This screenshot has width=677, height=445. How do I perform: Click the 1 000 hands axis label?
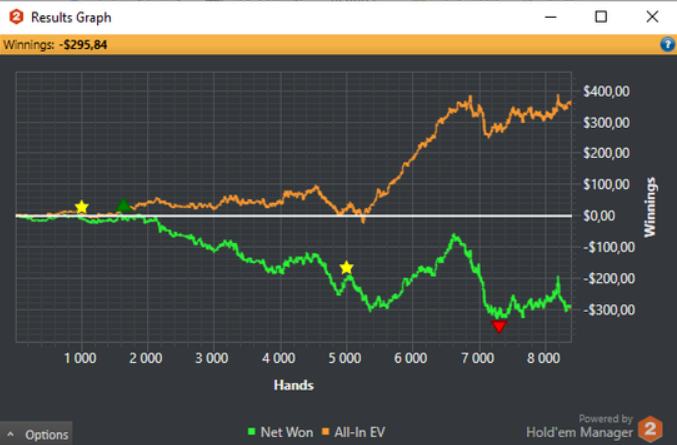(80, 358)
